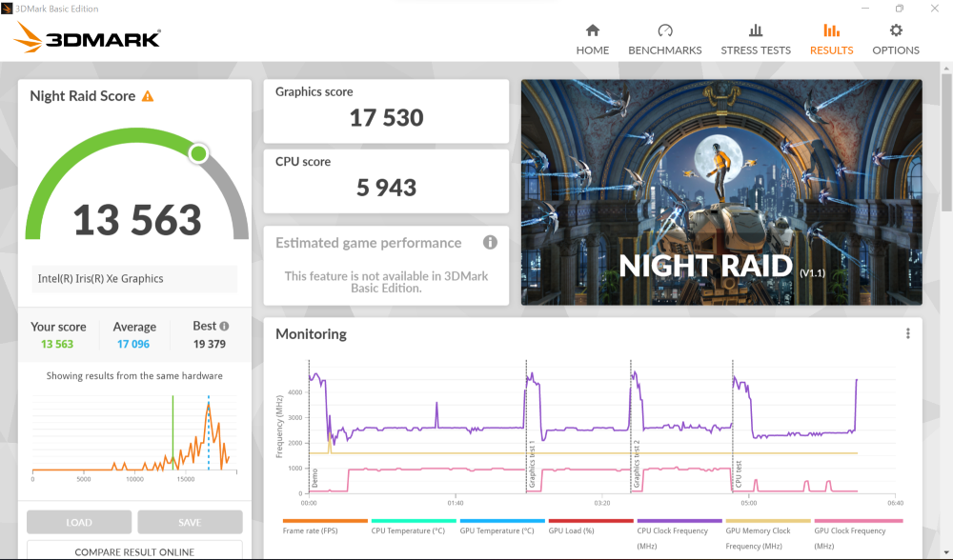Click the CPU score value 5 943
953x560 pixels.
386,188
